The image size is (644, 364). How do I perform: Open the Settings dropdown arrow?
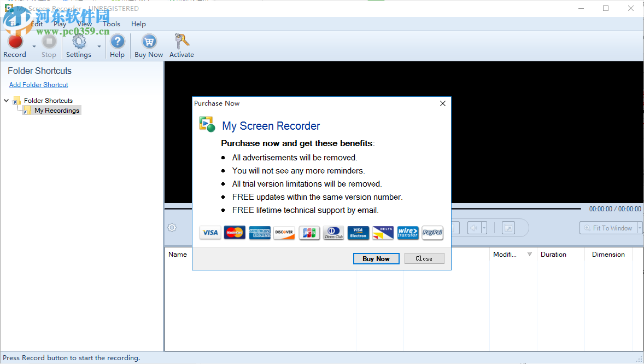pos(99,45)
